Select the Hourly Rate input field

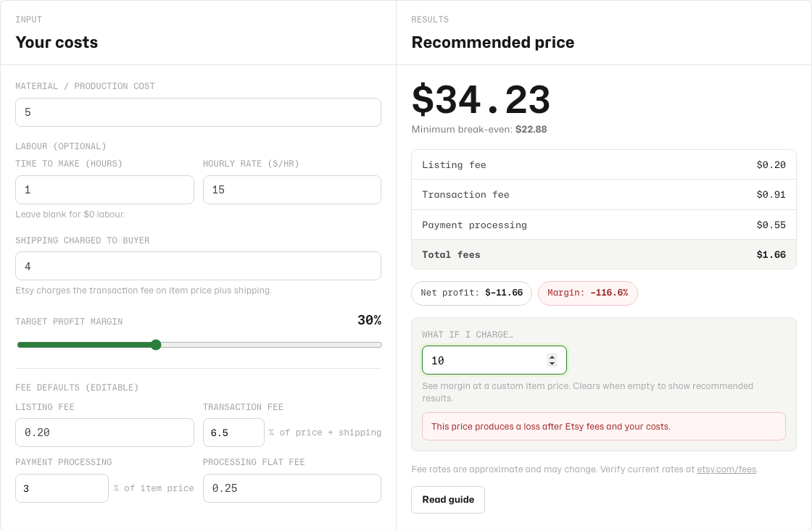(x=292, y=190)
